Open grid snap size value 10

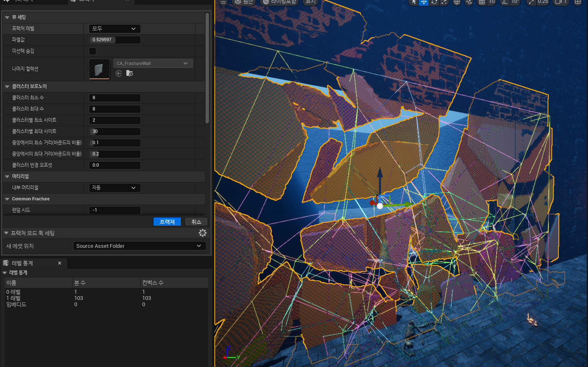(x=492, y=2)
